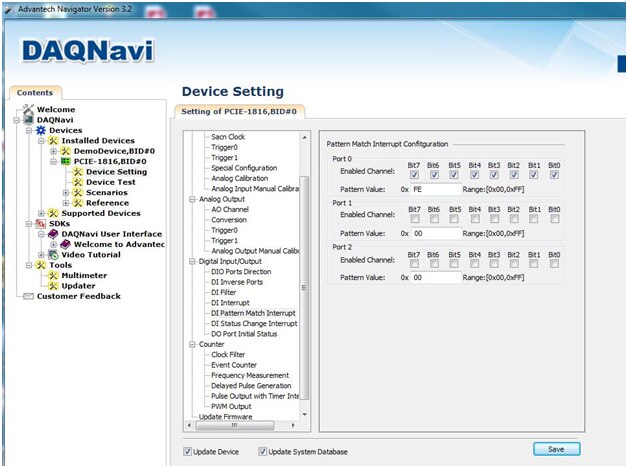The width and height of the screenshot is (628, 468).
Task: Click the Welcome to Advantech book icon
Action: click(65, 244)
